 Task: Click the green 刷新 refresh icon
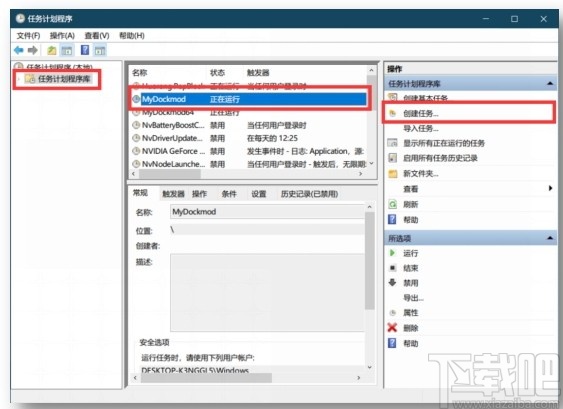(x=392, y=204)
